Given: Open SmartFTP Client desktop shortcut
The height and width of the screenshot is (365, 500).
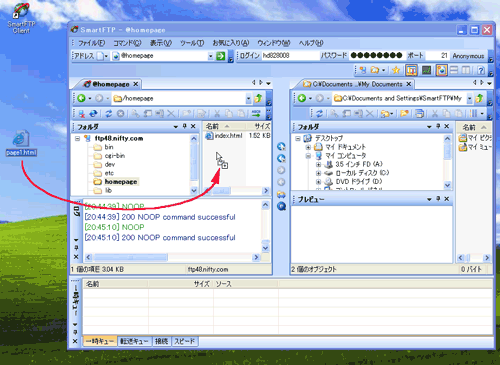Looking at the screenshot, I should click(21, 18).
